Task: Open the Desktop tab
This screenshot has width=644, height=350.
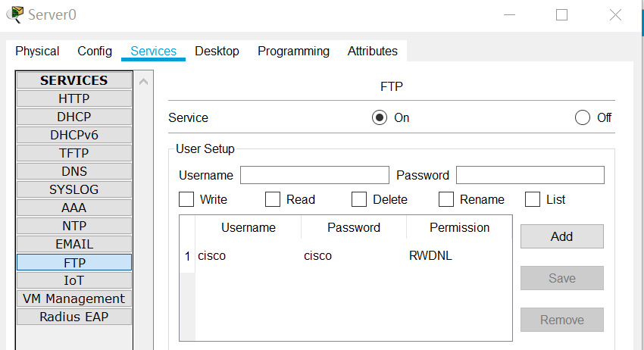Action: coord(217,52)
